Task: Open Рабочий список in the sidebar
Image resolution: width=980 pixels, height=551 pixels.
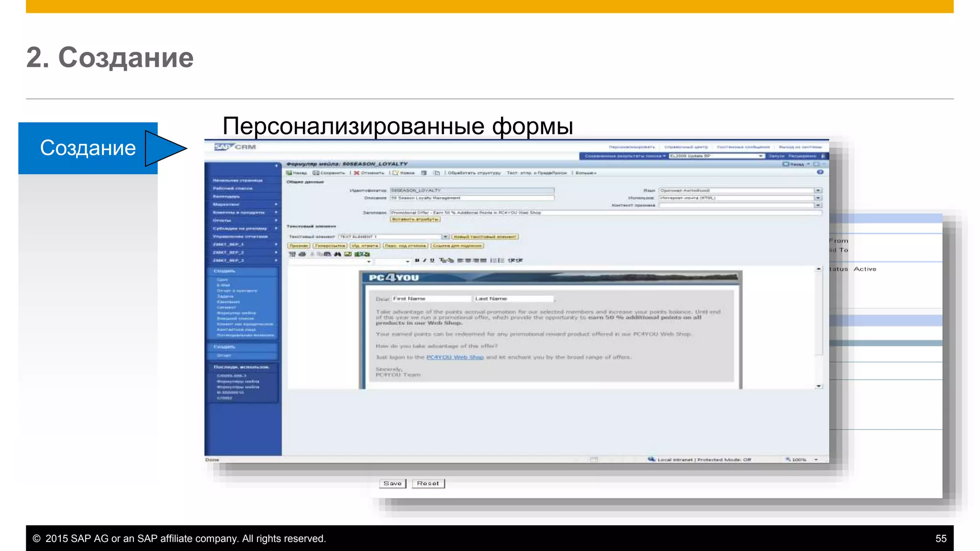Action: [233, 188]
